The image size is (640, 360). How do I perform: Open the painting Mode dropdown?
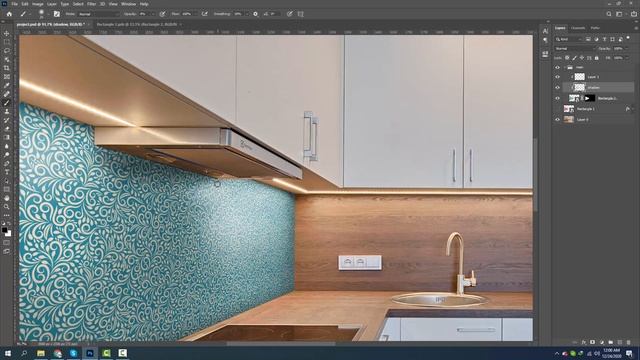click(x=98, y=14)
